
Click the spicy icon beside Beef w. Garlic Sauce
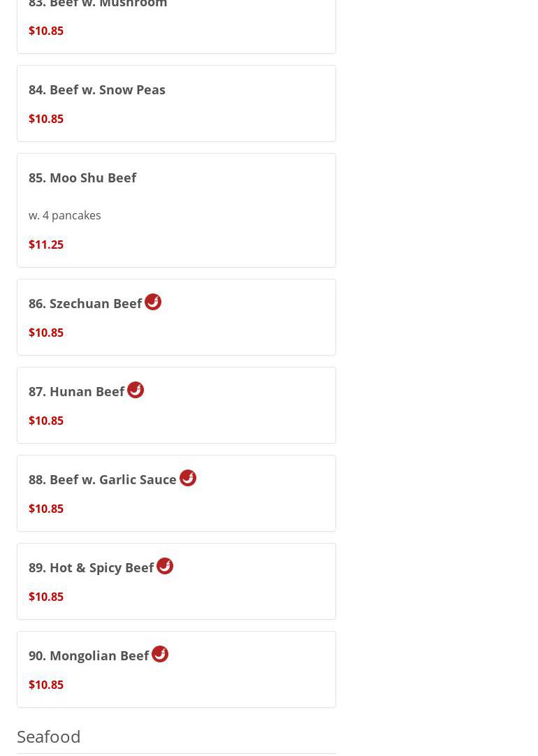pos(188,478)
